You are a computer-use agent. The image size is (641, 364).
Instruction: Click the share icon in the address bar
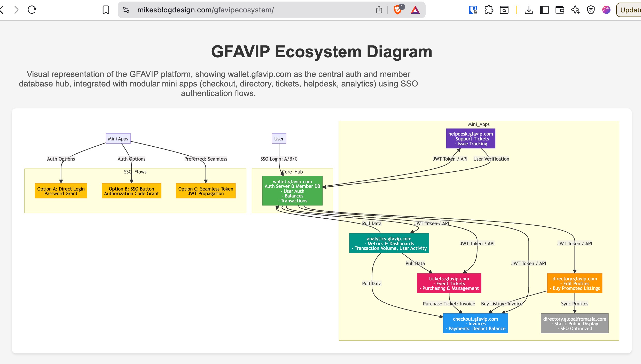(379, 9)
